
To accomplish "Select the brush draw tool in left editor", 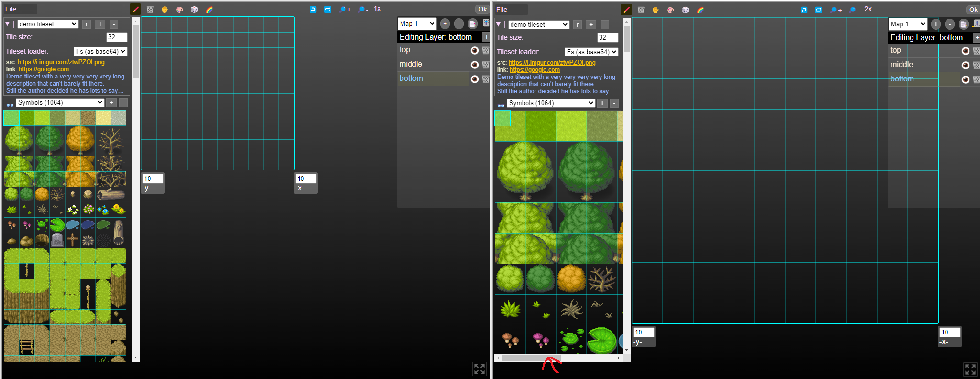I will pos(135,9).
